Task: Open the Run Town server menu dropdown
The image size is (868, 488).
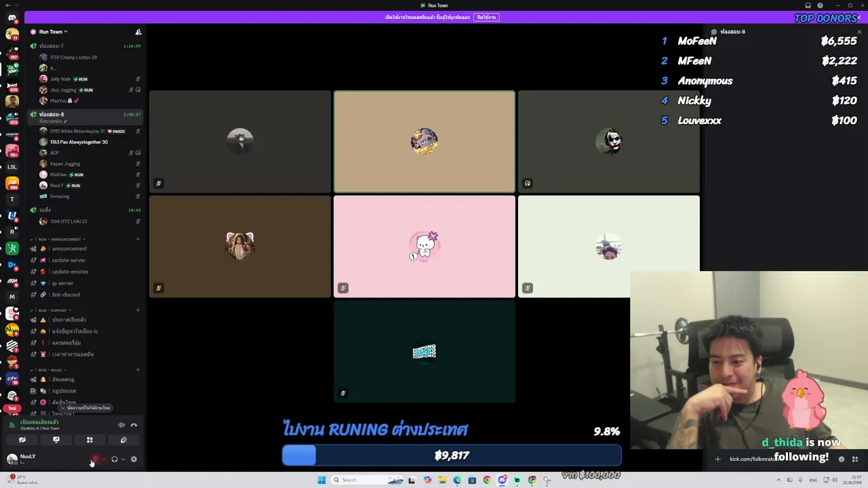Action: 53,32
